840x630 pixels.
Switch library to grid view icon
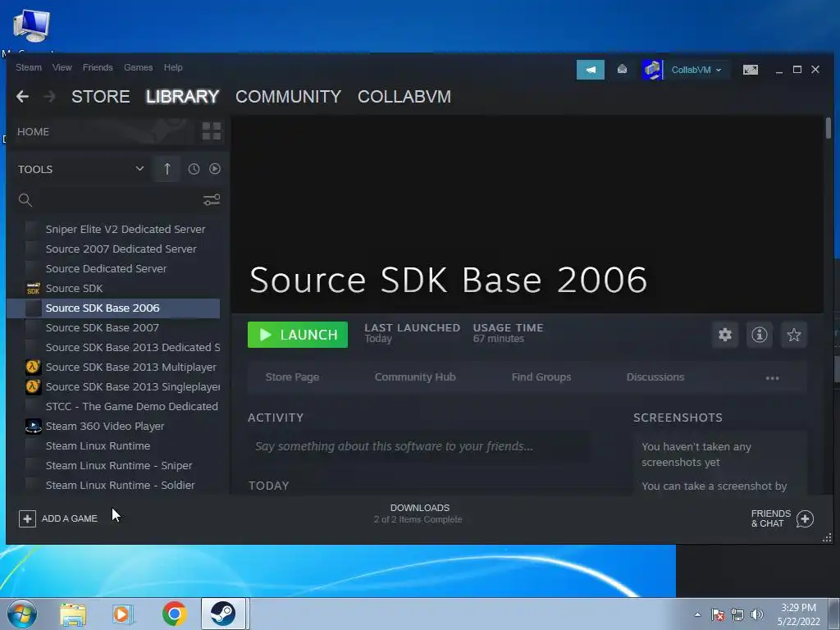pyautogui.click(x=212, y=131)
